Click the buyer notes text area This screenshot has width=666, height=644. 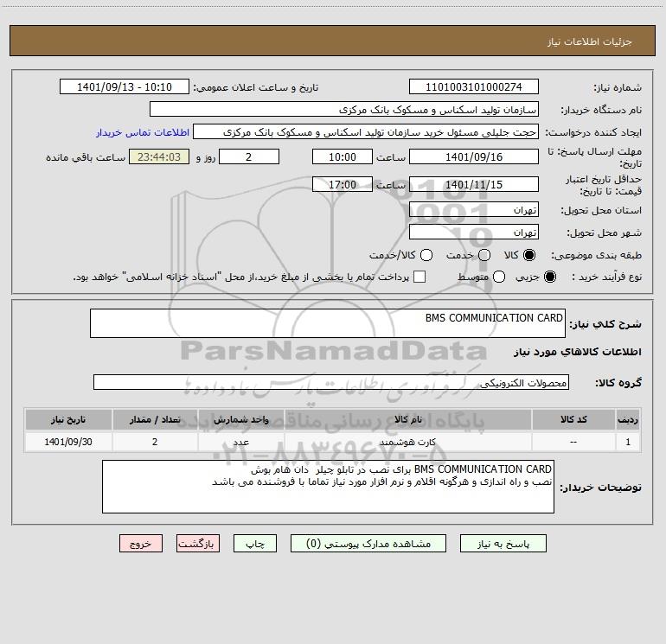(328, 487)
